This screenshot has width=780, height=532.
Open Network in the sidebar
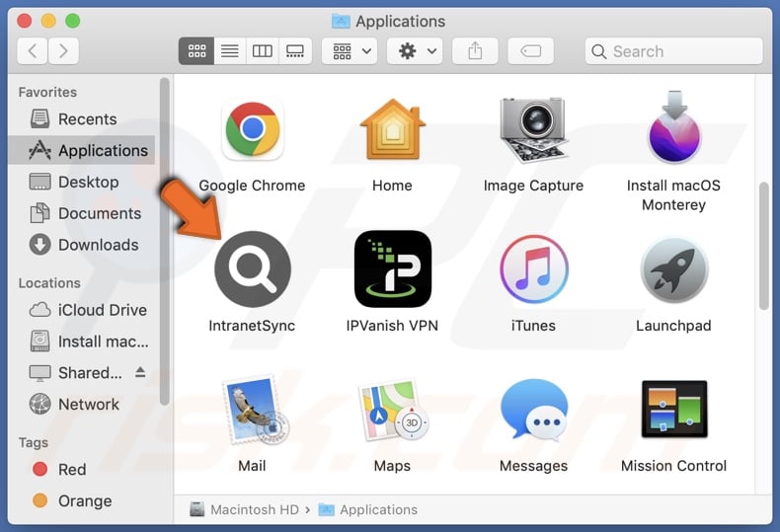pyautogui.click(x=82, y=405)
